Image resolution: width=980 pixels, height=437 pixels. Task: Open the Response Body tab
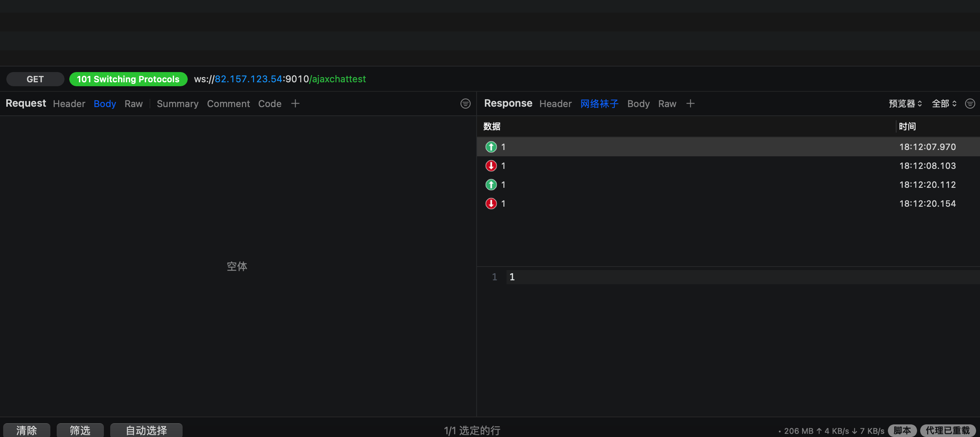point(638,104)
